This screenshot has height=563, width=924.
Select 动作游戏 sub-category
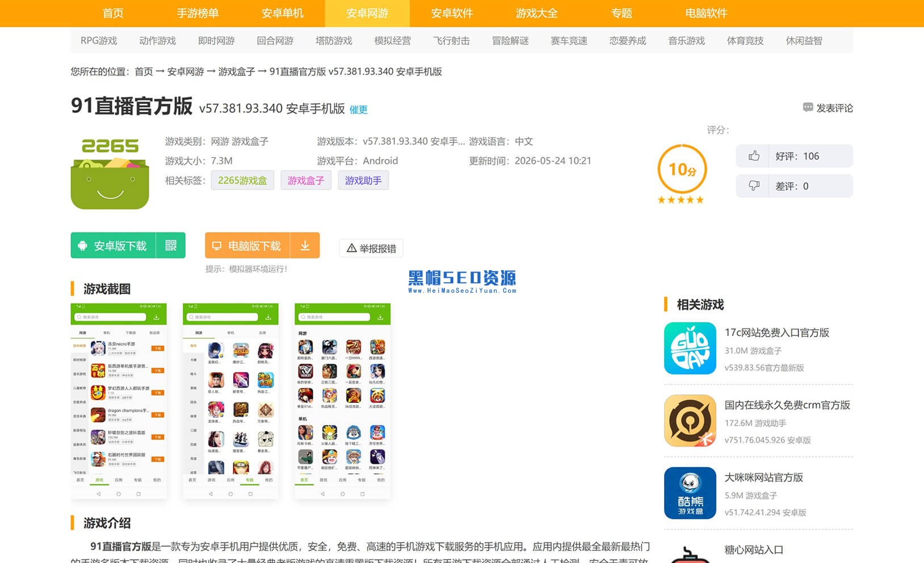point(157,41)
